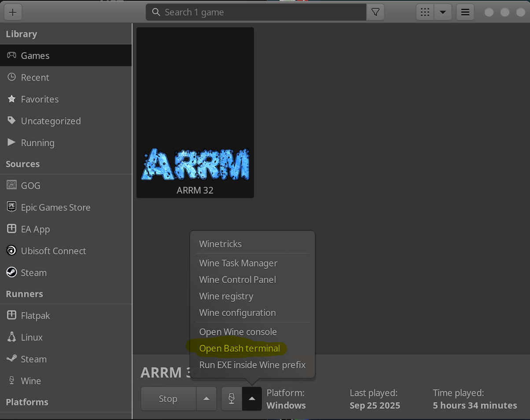Select Winetricks from the popup menu
Screen dimensions: 530x420
click(x=220, y=244)
